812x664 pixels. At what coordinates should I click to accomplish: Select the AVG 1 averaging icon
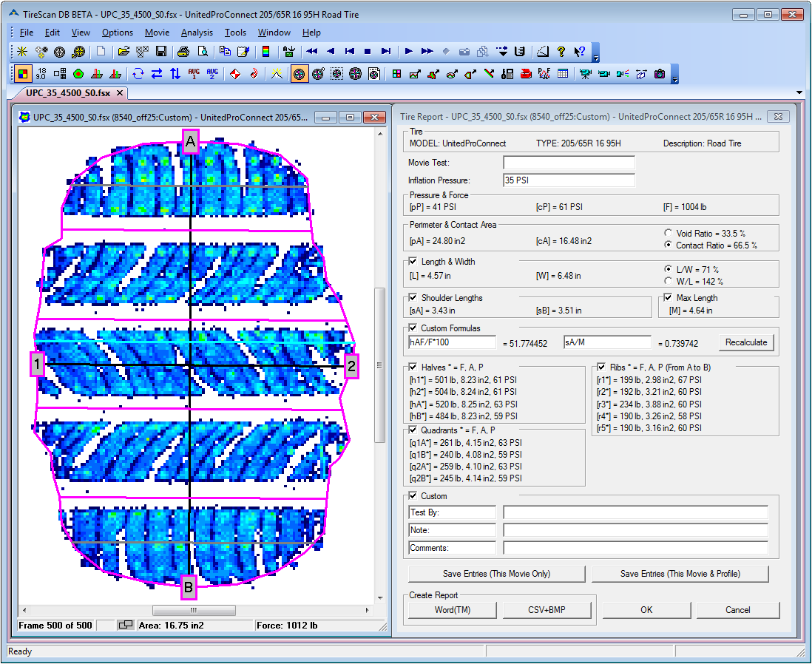[193, 74]
